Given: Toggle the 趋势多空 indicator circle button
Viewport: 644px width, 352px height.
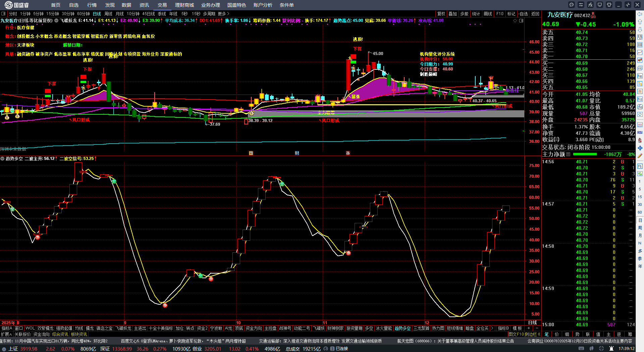Looking at the screenshot, I should pos(2,159).
